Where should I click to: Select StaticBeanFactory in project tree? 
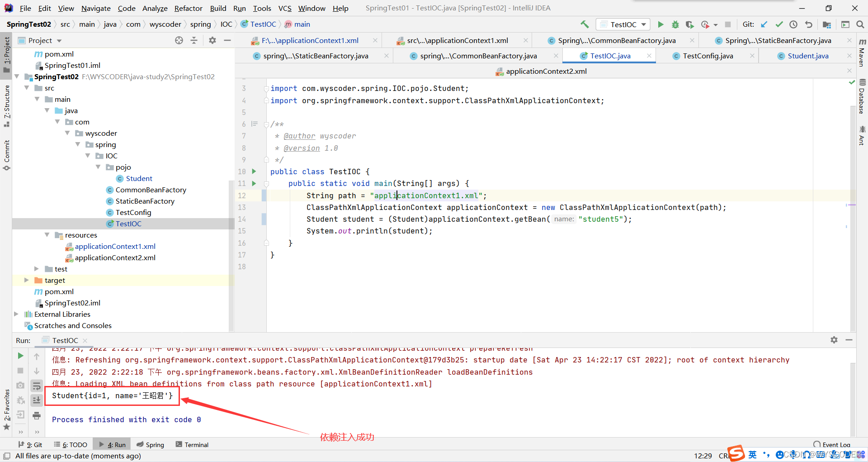[145, 201]
